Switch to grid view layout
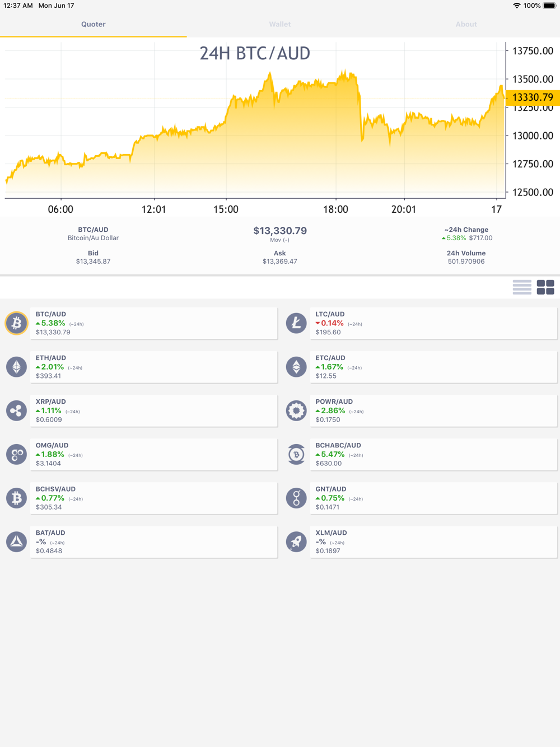Image resolution: width=560 pixels, height=747 pixels. point(545,287)
